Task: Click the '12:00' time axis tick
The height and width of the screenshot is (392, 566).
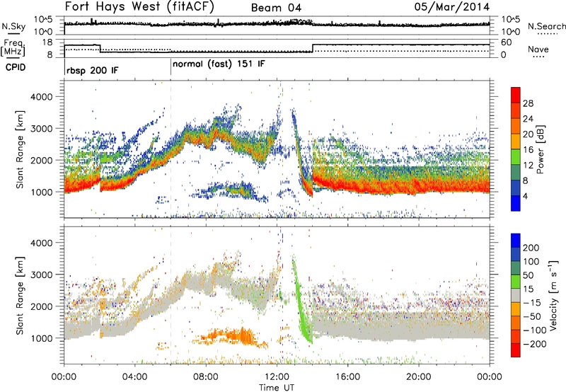Action: point(277,377)
